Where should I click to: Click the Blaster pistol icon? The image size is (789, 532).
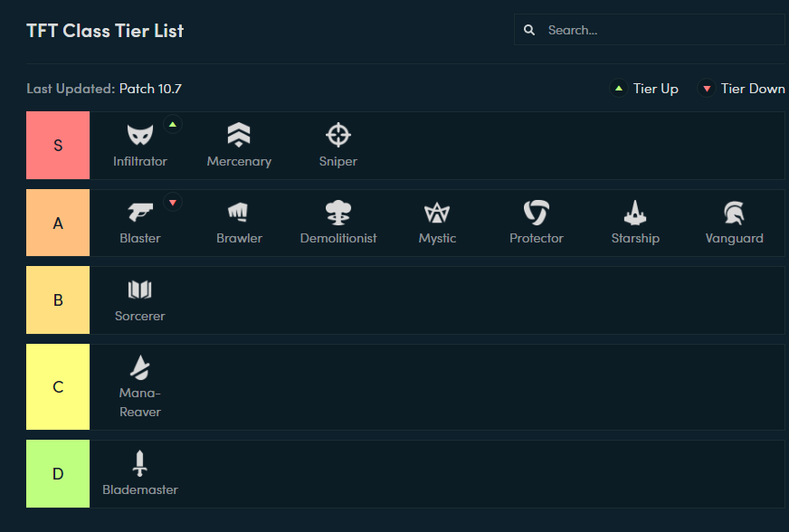140,213
